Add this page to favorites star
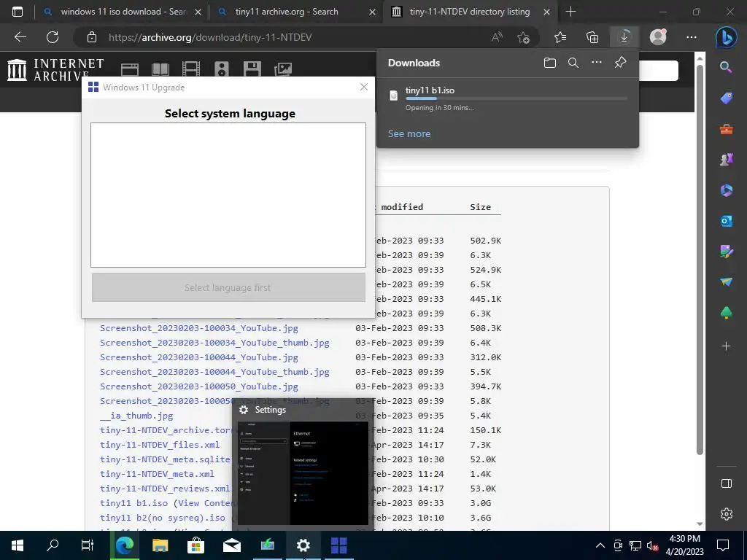Image resolution: width=747 pixels, height=560 pixels. [x=523, y=37]
